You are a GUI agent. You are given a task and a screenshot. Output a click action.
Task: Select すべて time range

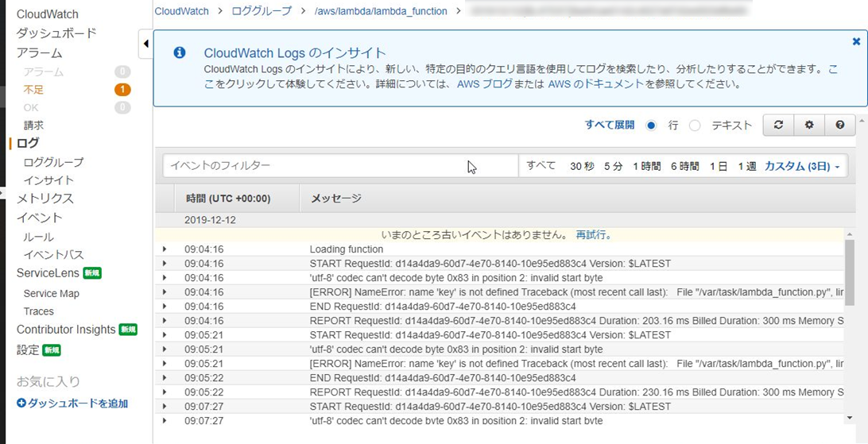pos(541,165)
